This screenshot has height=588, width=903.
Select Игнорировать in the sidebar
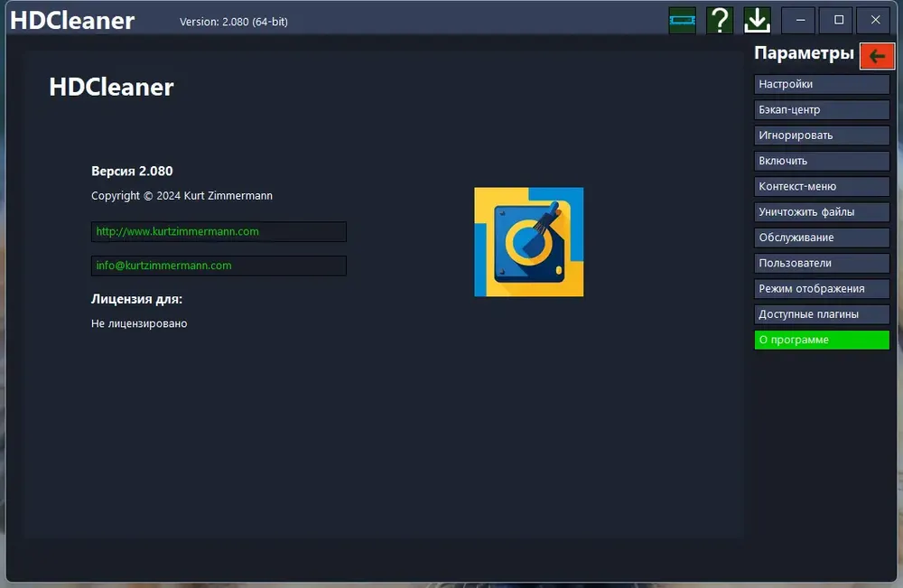[x=822, y=135]
